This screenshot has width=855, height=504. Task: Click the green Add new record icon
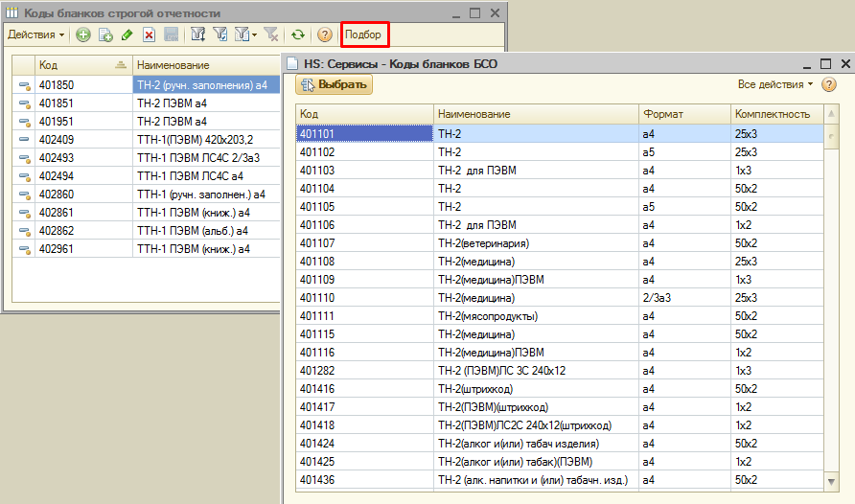pyautogui.click(x=83, y=34)
